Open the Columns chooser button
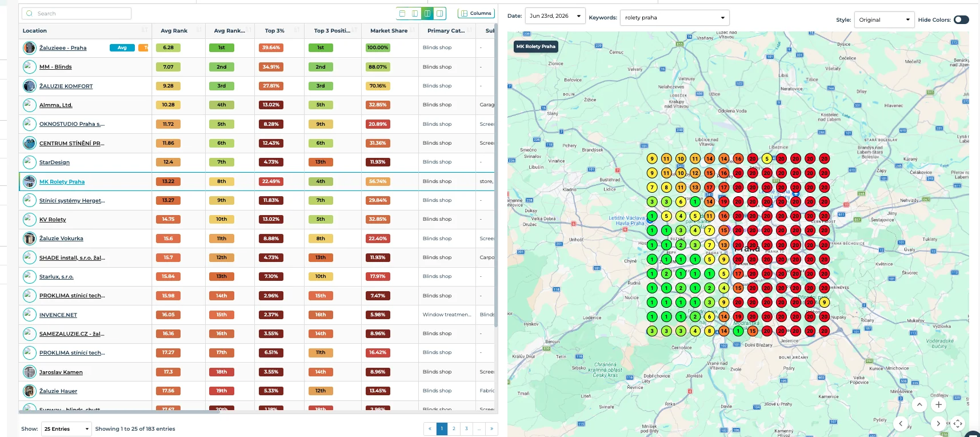This screenshot has height=437, width=980. point(476,13)
